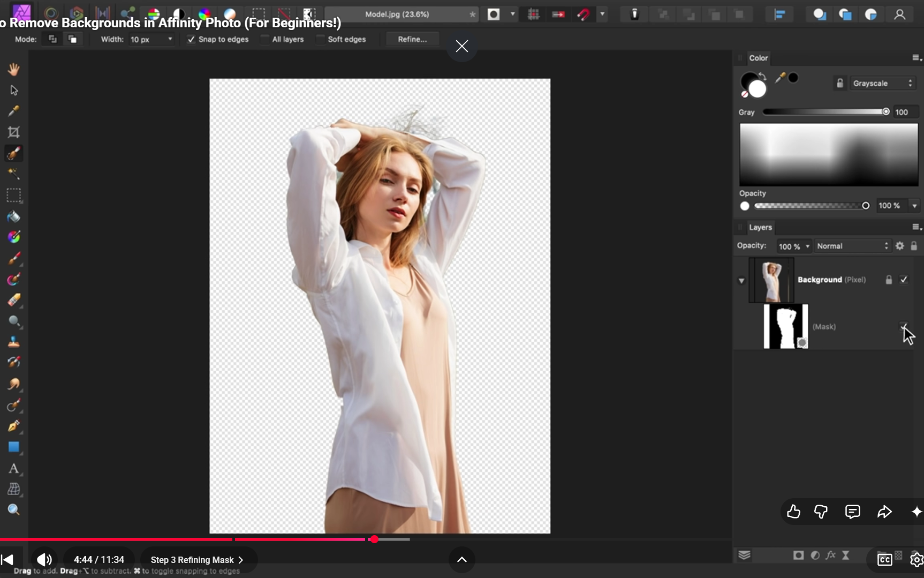Screen dimensions: 924x578
Task: Select the View hand tool
Action: click(x=14, y=69)
